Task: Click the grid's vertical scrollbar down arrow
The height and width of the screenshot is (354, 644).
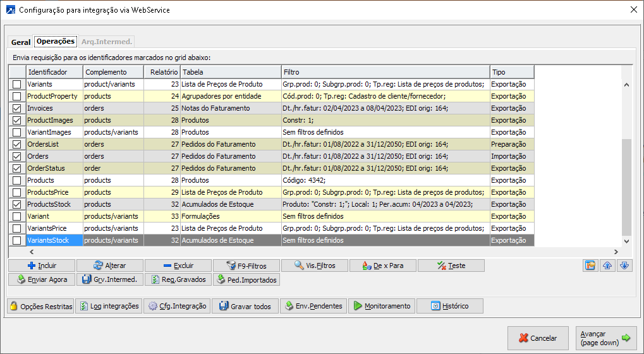Action: (x=626, y=241)
